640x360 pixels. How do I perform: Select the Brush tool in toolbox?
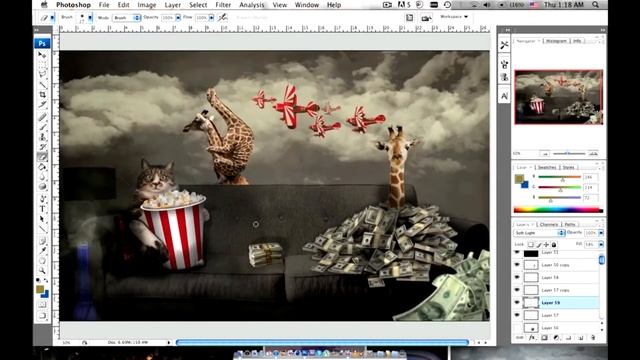42,127
